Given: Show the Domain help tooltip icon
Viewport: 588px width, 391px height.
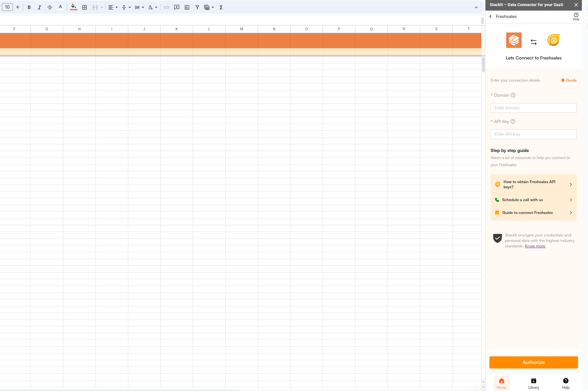Looking at the screenshot, I should 513,95.
